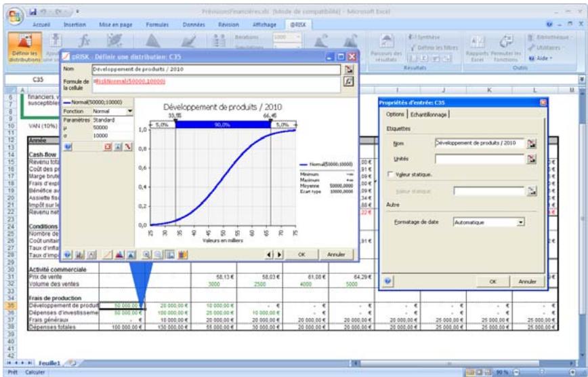Click the Unités text input field

(x=480, y=159)
